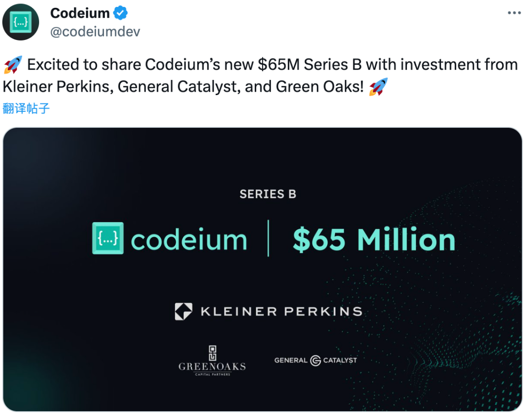This screenshot has width=527, height=420.
Task: Open the @codeiumdev handle link
Action: tap(95, 32)
